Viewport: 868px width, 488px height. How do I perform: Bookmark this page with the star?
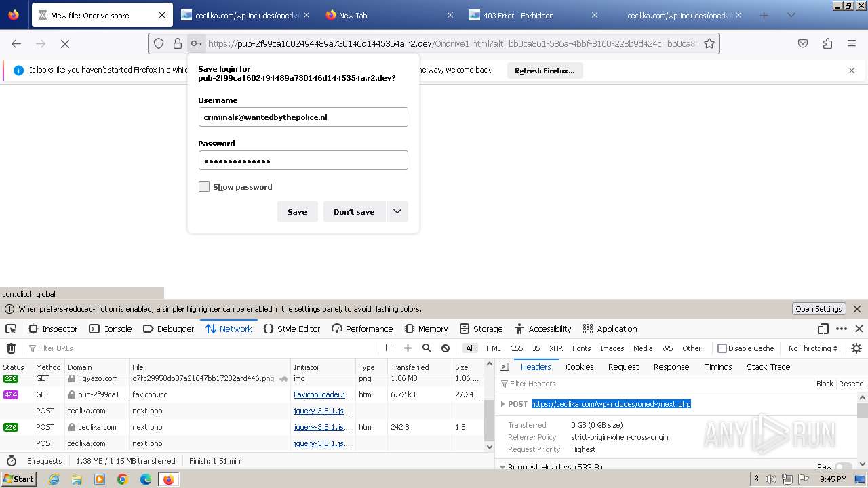(709, 43)
